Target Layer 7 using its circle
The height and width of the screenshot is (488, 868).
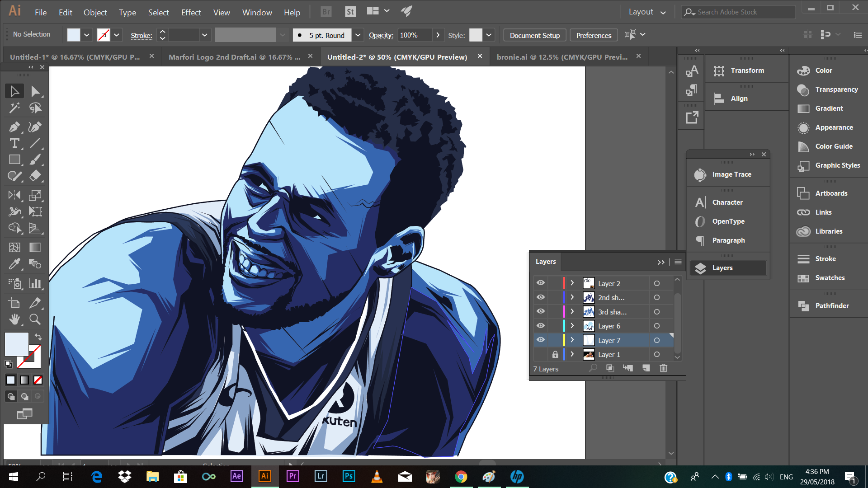(657, 340)
